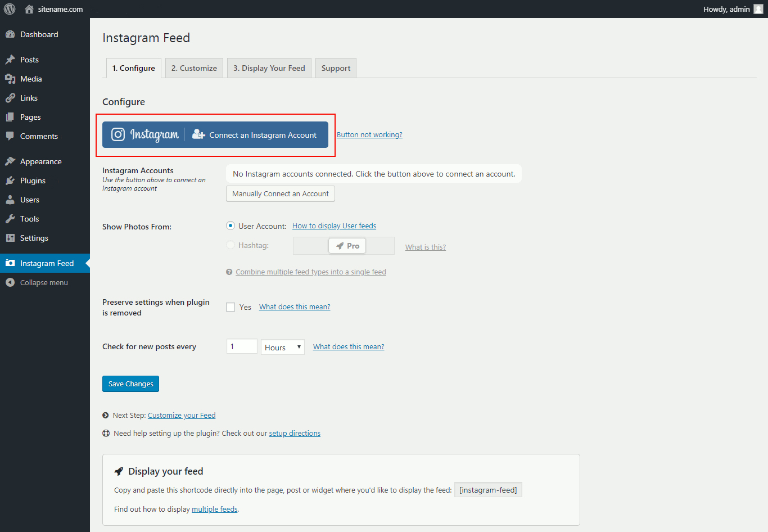The image size is (768, 532).
Task: Open the 3. Display Your Feed tab
Action: coord(269,68)
